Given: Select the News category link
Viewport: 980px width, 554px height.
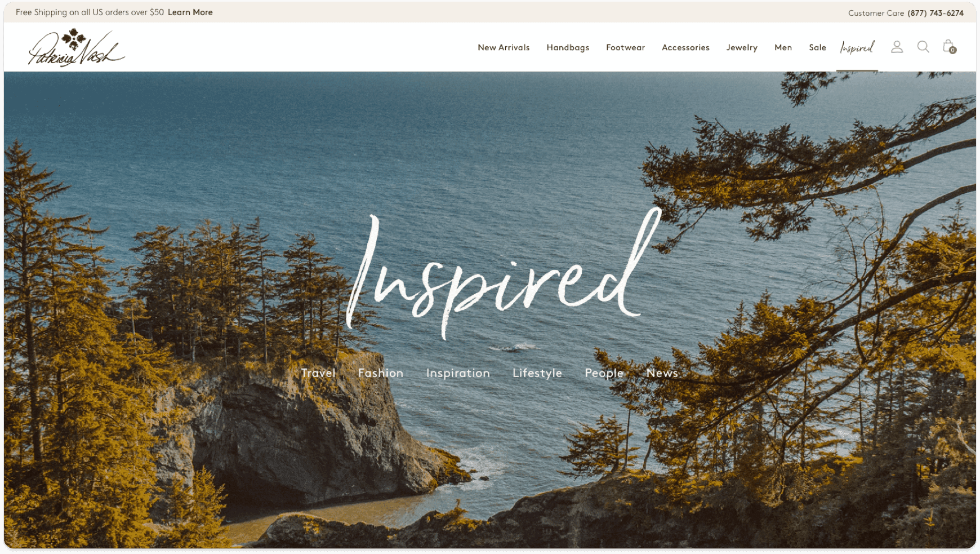Looking at the screenshot, I should coord(662,373).
